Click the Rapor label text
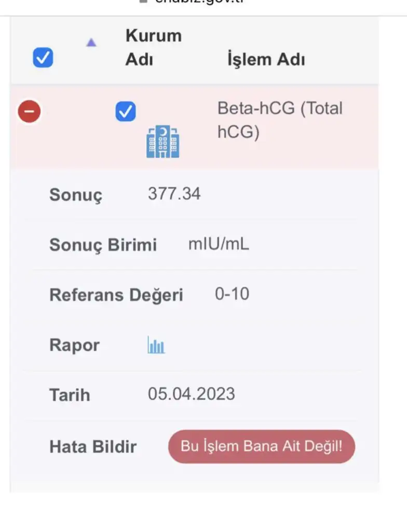The image size is (407, 532). click(x=74, y=345)
